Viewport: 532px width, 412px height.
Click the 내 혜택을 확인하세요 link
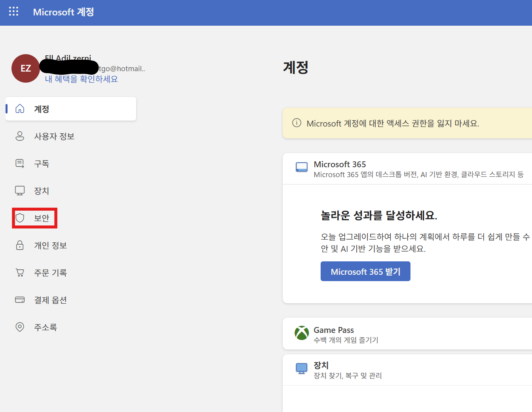pos(82,79)
